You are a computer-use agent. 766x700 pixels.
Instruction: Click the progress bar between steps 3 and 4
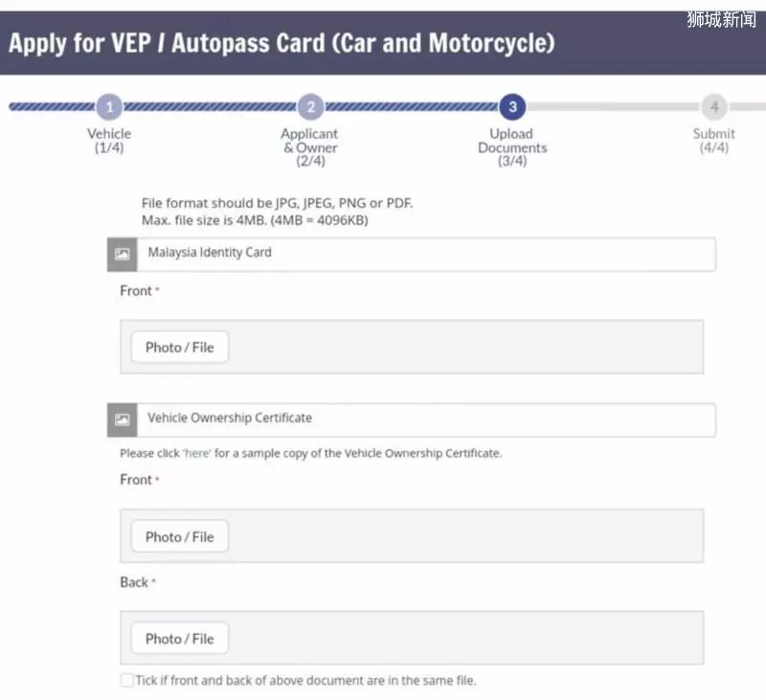pos(614,106)
